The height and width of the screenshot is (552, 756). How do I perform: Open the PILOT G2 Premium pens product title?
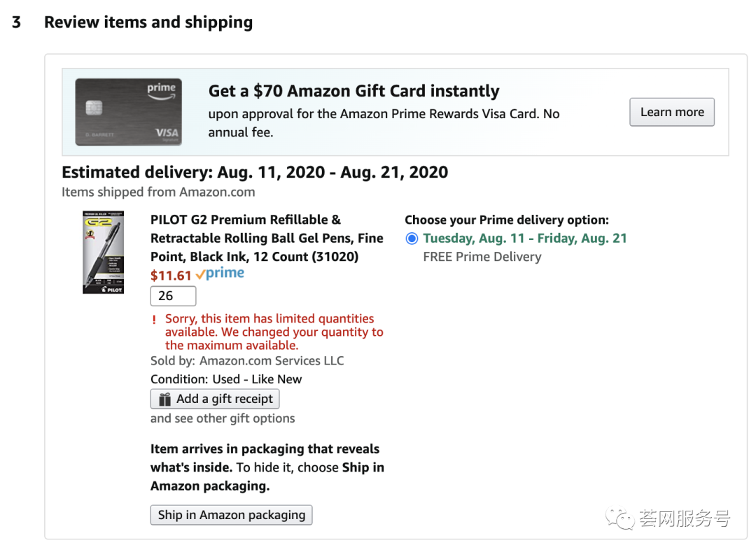click(x=267, y=238)
